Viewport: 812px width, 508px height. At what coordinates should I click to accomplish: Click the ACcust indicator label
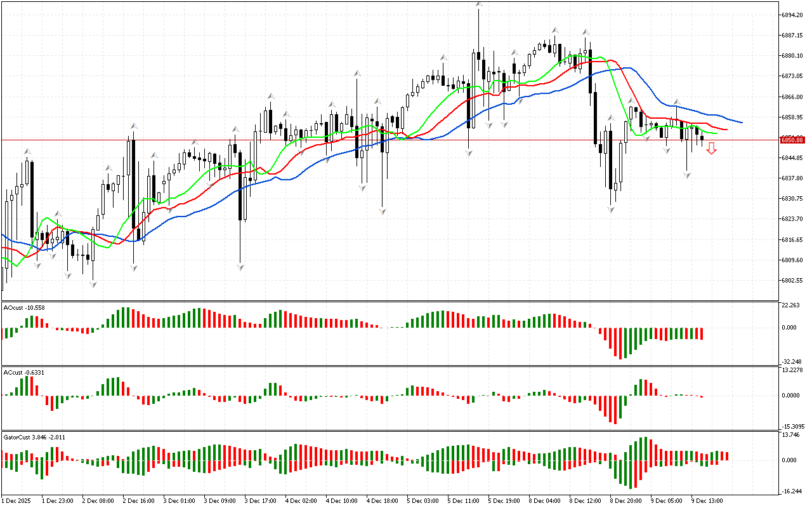(24, 373)
